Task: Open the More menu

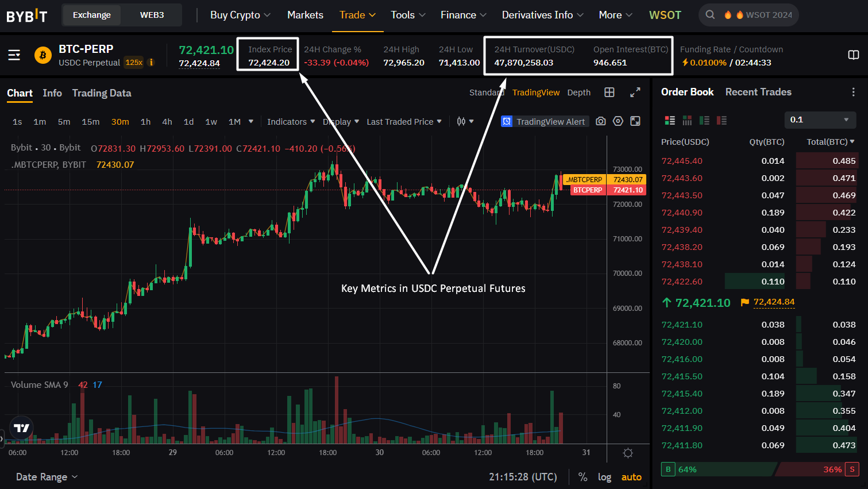Action: tap(615, 15)
